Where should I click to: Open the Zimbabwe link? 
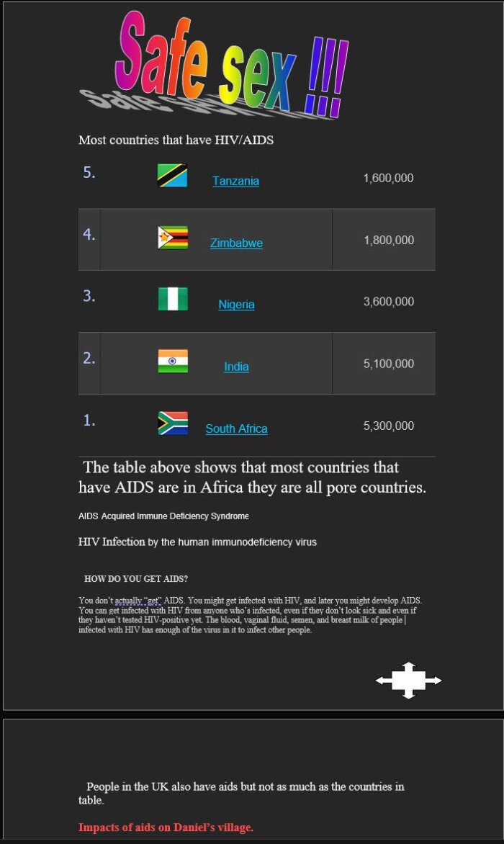(x=236, y=243)
